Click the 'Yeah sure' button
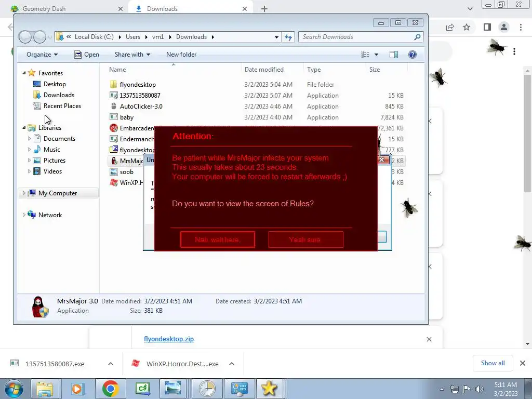This screenshot has width=532, height=399. point(305,240)
